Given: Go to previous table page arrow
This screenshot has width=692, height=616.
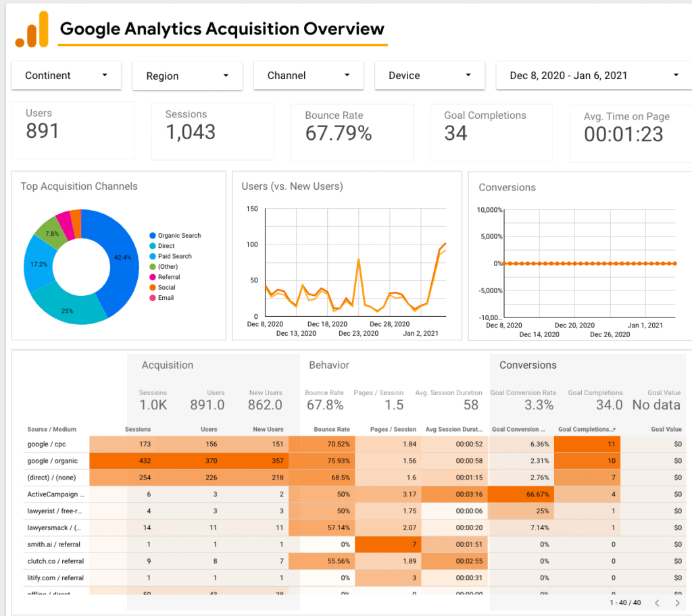Looking at the screenshot, I should (x=656, y=602).
